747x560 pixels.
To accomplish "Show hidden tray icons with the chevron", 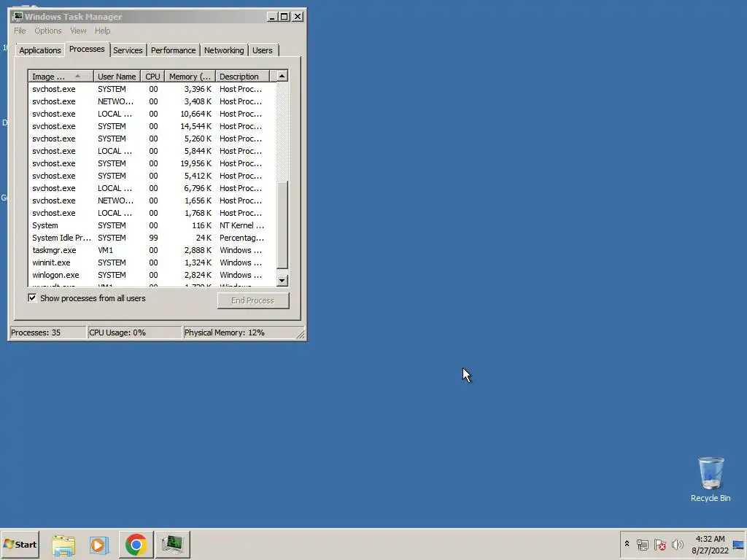I will pos(627,544).
